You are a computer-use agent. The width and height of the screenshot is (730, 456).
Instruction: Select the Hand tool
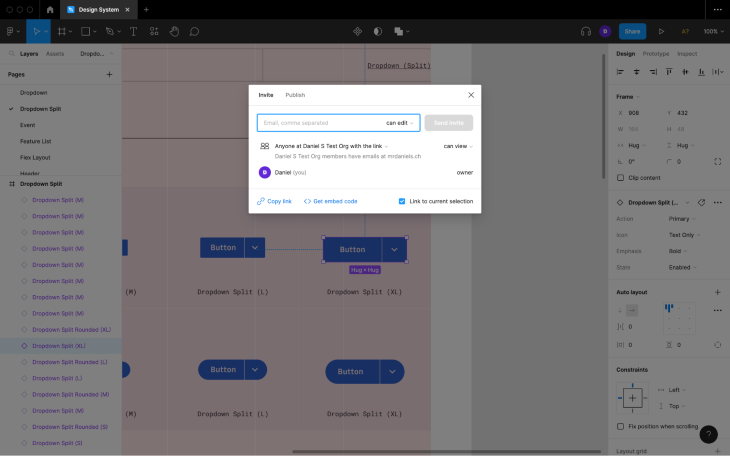point(174,31)
